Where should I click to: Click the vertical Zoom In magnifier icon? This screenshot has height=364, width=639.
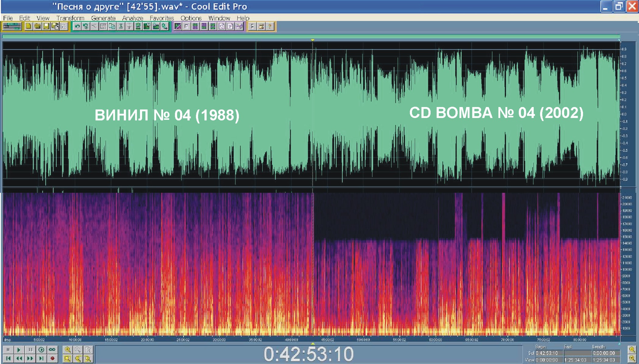pyautogui.click(x=632, y=359)
